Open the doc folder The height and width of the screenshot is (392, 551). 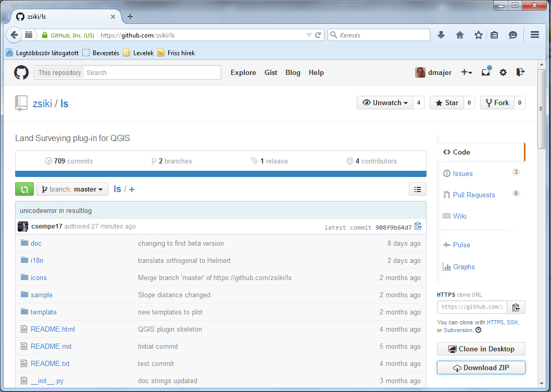pyautogui.click(x=36, y=243)
